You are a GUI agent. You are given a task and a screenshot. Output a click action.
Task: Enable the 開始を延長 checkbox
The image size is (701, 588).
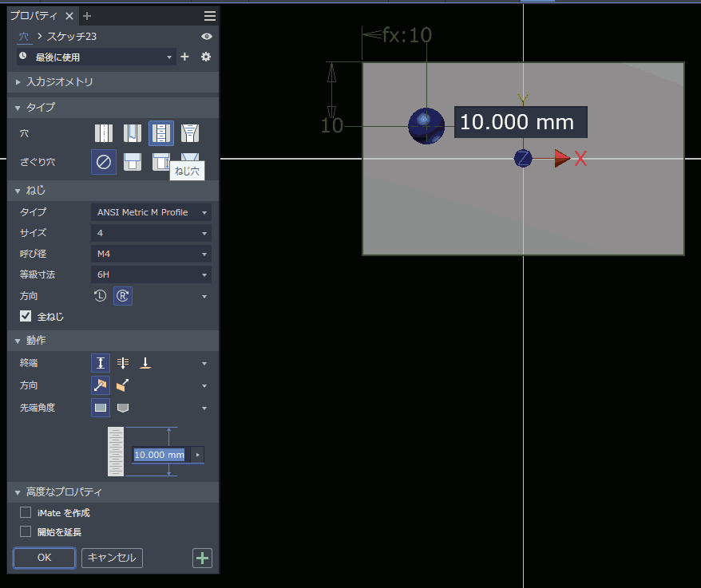26,531
